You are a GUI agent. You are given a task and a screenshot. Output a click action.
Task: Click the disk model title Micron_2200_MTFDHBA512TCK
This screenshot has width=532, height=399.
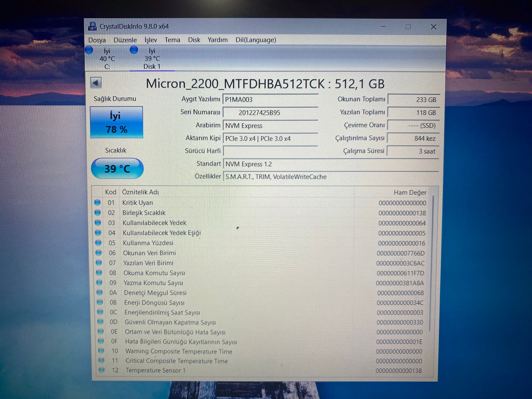235,84
